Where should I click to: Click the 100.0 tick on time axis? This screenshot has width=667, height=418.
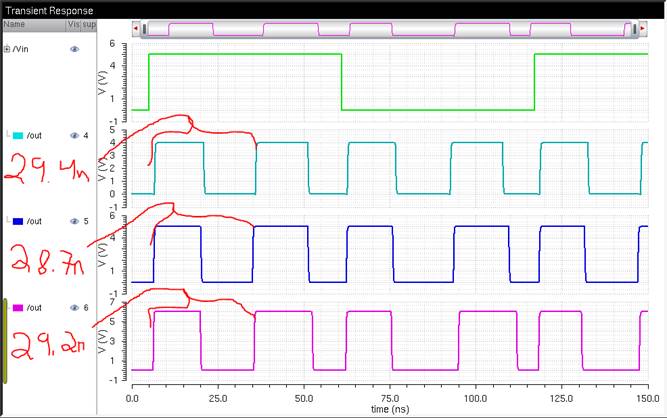[x=476, y=399]
